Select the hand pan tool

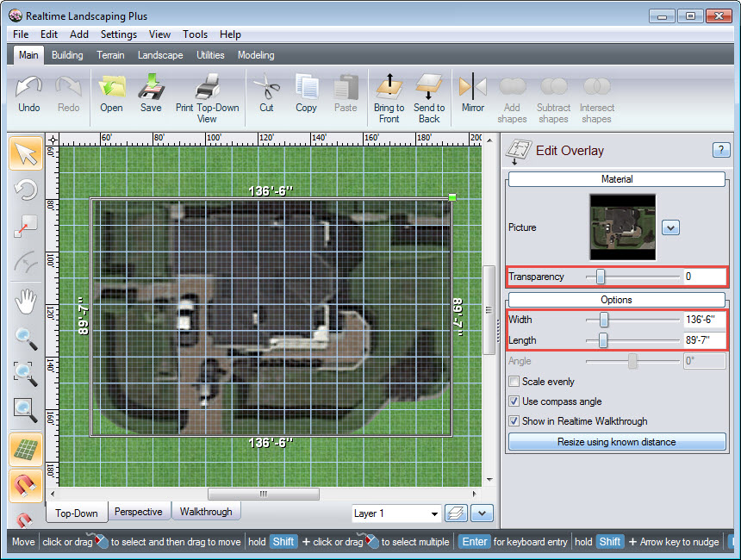click(x=26, y=301)
